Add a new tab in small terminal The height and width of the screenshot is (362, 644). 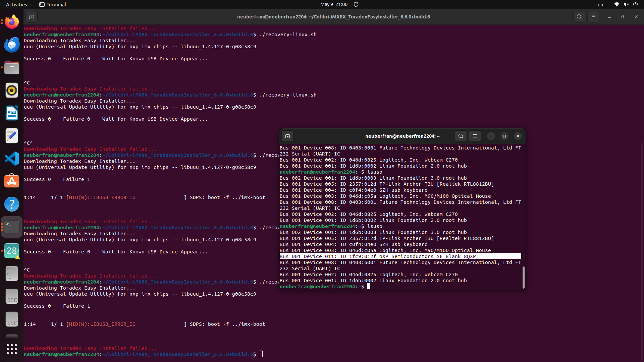[287, 136]
